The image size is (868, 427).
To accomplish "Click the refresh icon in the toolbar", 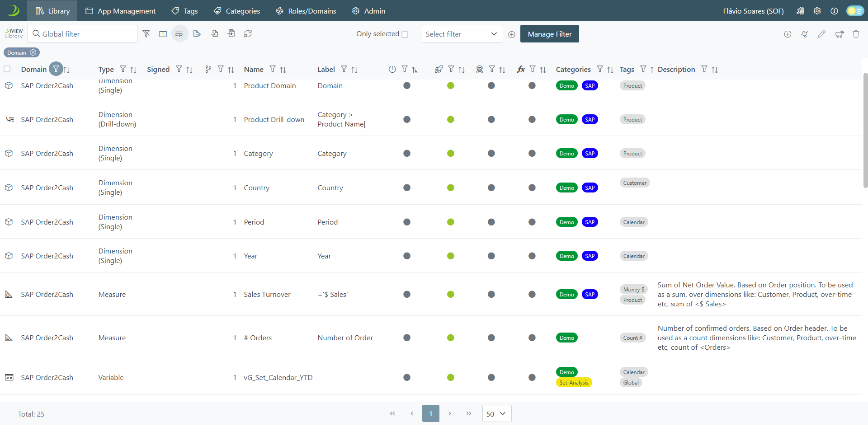I will click(248, 34).
